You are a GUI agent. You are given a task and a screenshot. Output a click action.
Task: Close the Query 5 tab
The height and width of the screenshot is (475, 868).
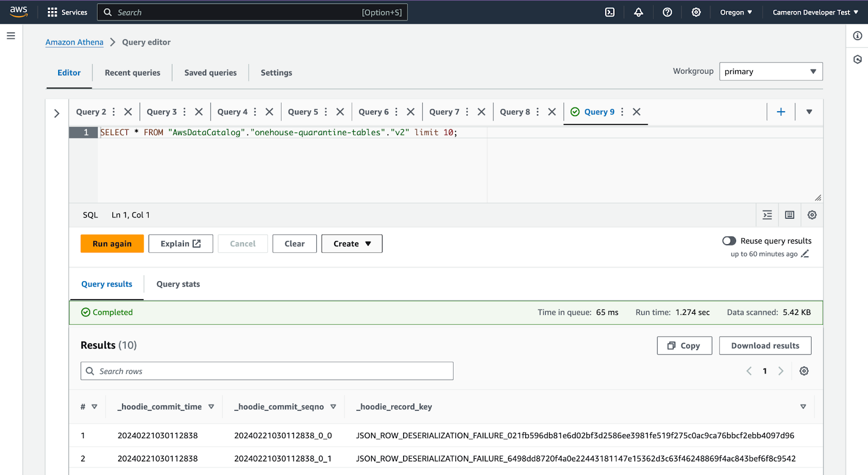coord(340,112)
